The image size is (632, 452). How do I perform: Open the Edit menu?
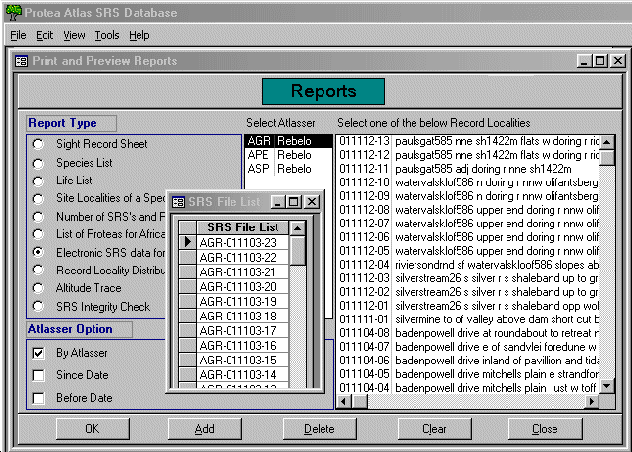[x=44, y=35]
